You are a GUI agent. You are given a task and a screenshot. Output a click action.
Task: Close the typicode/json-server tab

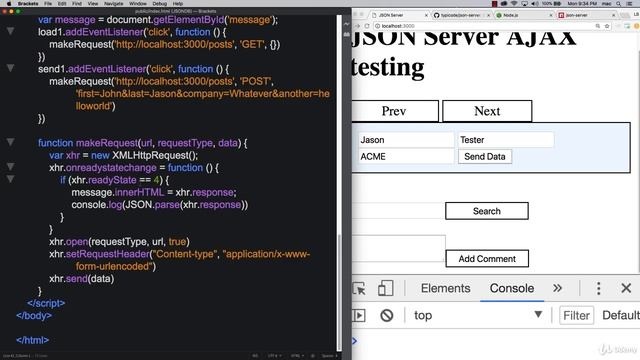pos(489,15)
